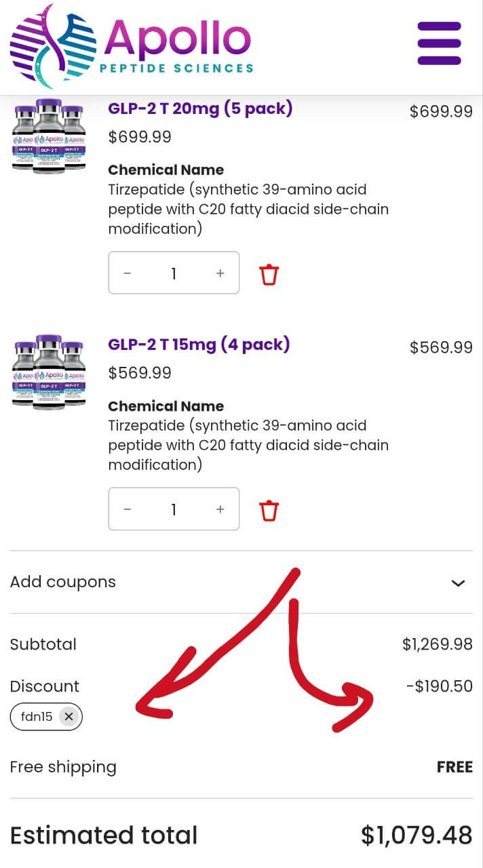This screenshot has width=483, height=868.
Task: Decrease the 15mg pack quantity with minus
Action: 128,509
